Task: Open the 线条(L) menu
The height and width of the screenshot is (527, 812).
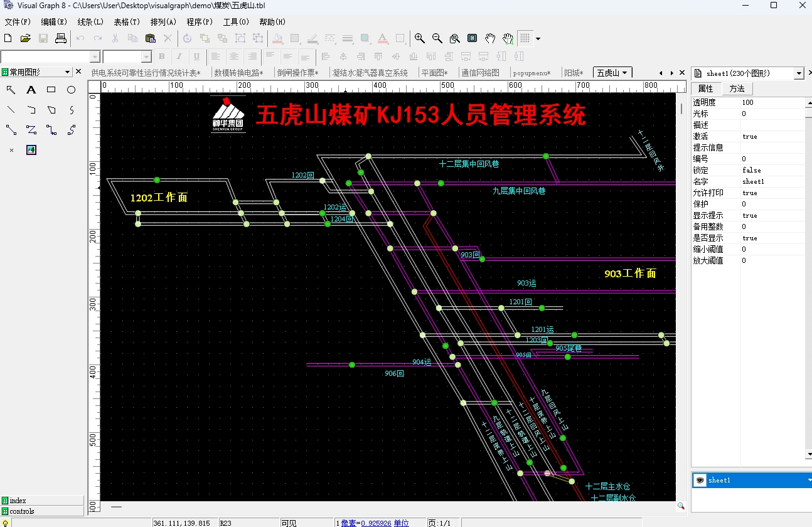Action: pyautogui.click(x=90, y=22)
